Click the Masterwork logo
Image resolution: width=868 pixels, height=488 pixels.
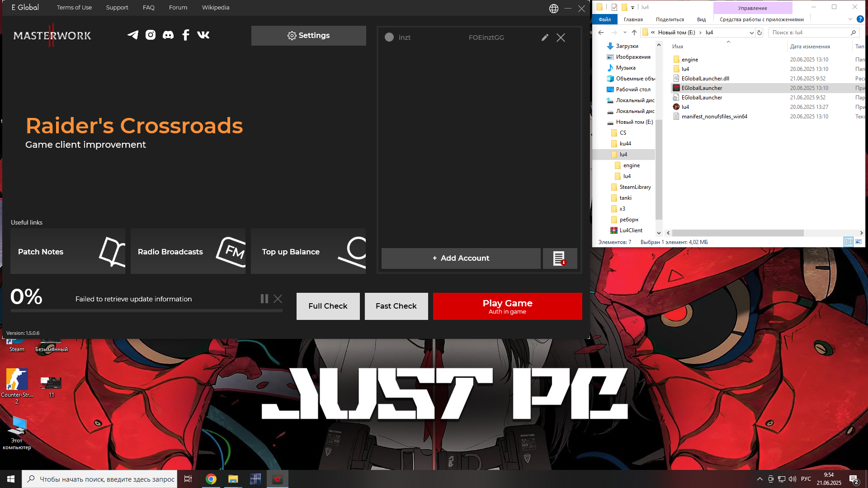(x=52, y=35)
